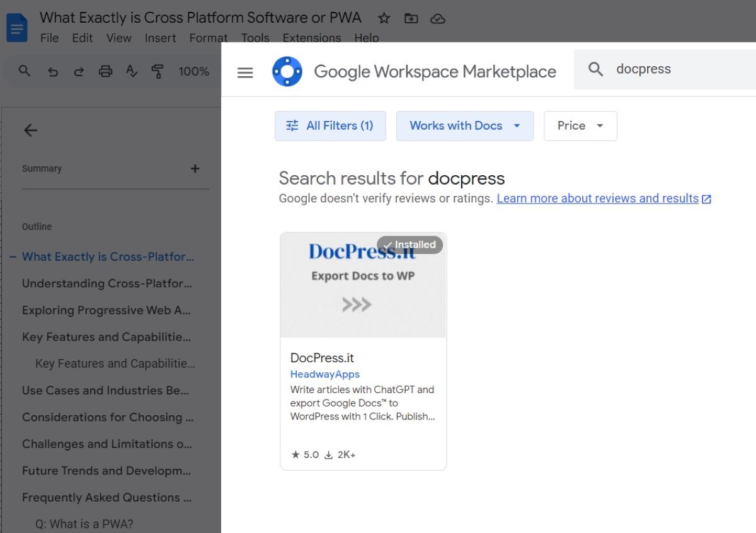The width and height of the screenshot is (756, 533).
Task: Jump to Considerations for Choosing heading
Action: pos(108,417)
